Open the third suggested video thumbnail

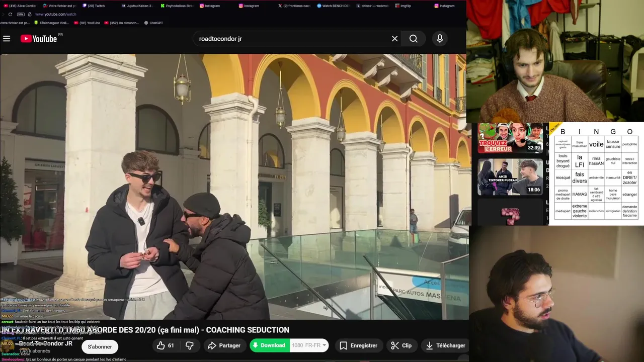[510, 213]
